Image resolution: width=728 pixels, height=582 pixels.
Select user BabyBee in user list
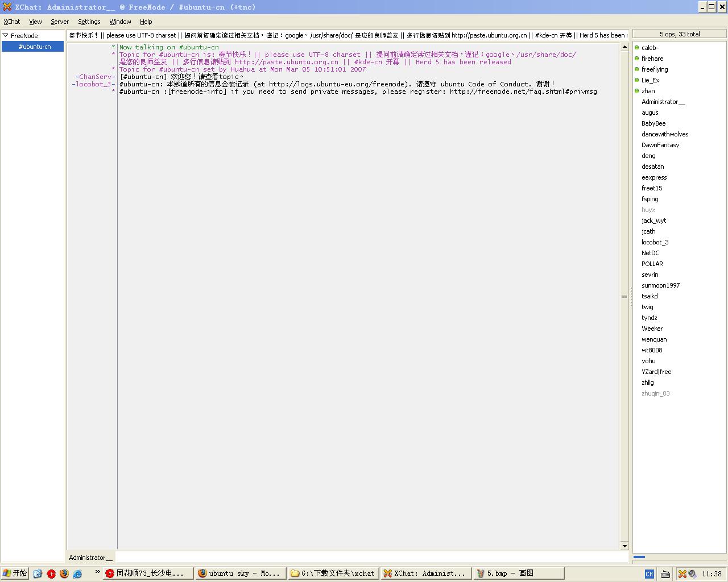click(653, 123)
